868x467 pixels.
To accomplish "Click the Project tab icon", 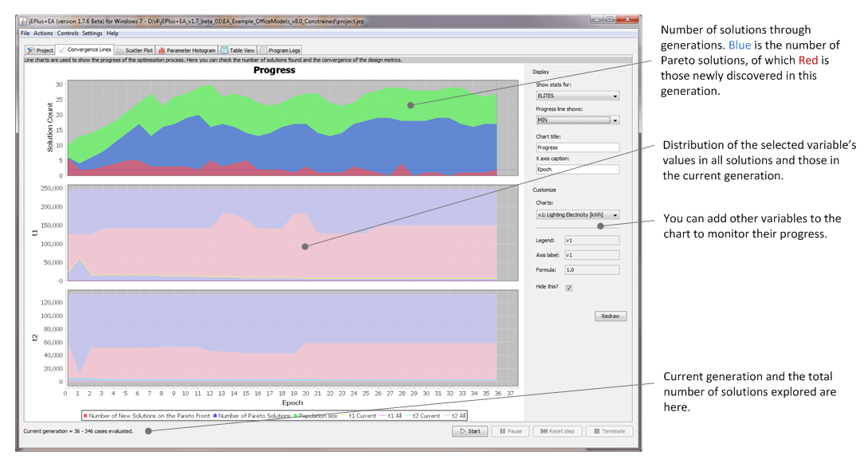I will pyautogui.click(x=30, y=49).
